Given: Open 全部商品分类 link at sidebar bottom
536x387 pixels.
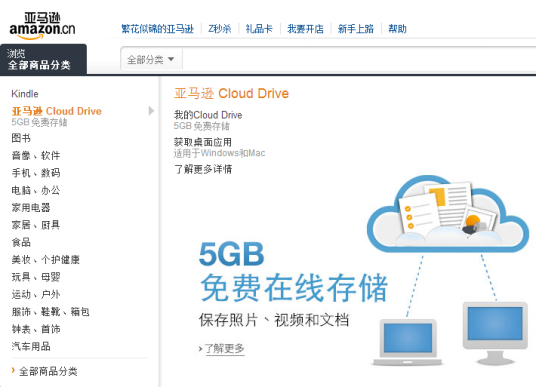Looking at the screenshot, I should (x=48, y=371).
